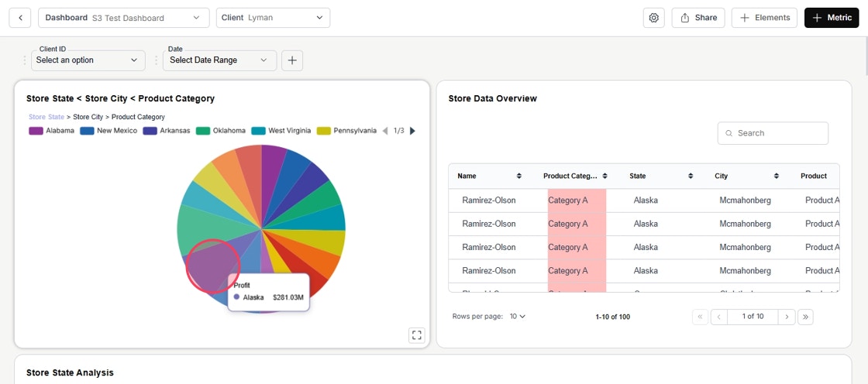This screenshot has width=868, height=384.
Task: Toggle the New Mexico legend swatch
Action: tap(87, 131)
